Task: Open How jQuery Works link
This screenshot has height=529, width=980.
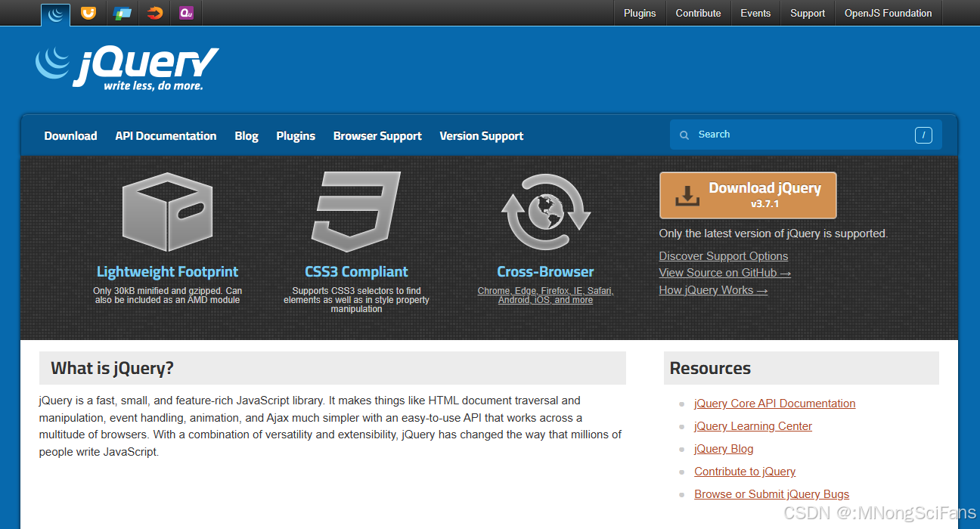Action: 713,290
